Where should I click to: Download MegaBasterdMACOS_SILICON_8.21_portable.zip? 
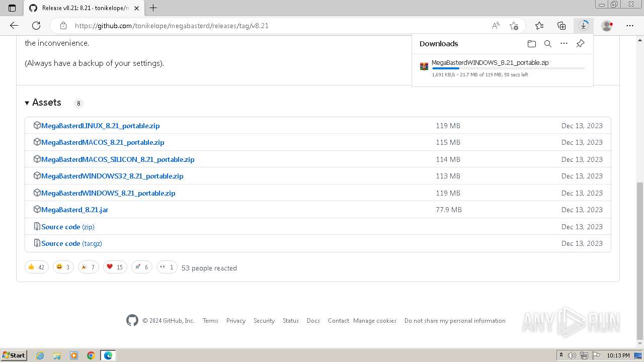118,159
